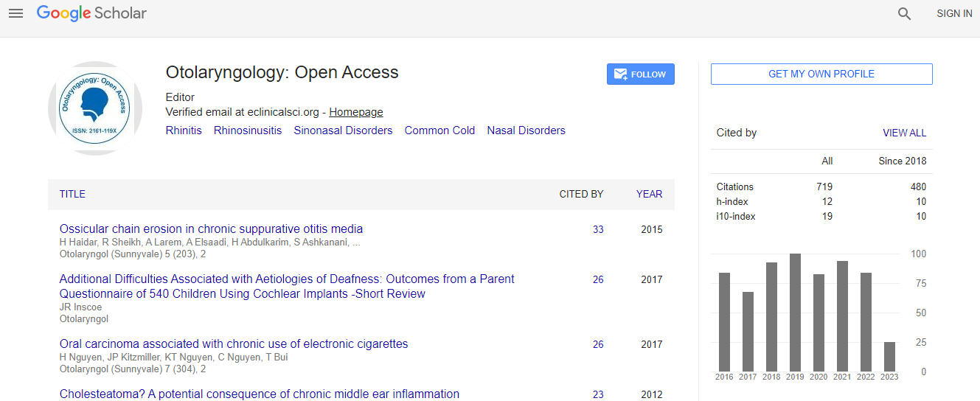Click the Otolaryngology journal profile picture
This screenshot has height=401, width=980.
[94, 108]
